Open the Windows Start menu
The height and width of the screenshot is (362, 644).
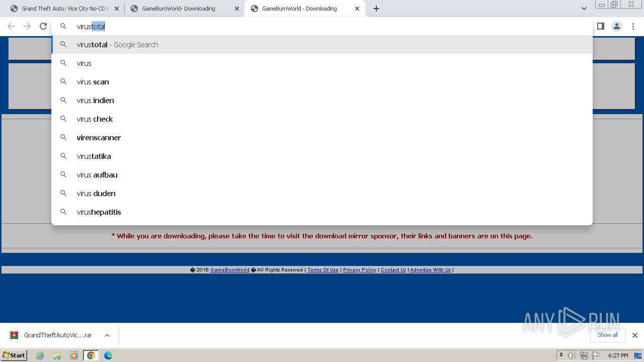(x=14, y=355)
